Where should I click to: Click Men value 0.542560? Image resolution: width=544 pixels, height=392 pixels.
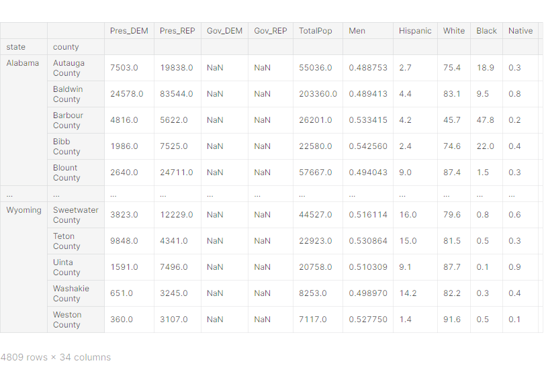tap(368, 146)
